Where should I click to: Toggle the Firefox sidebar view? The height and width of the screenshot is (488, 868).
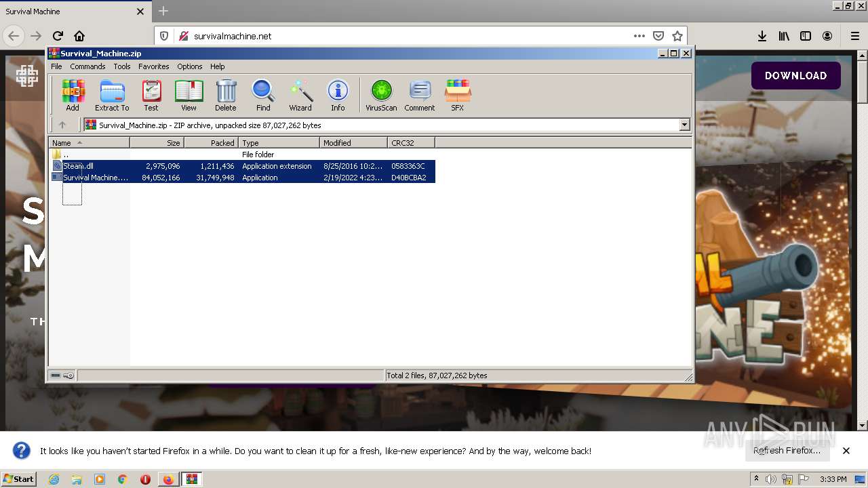tap(806, 36)
